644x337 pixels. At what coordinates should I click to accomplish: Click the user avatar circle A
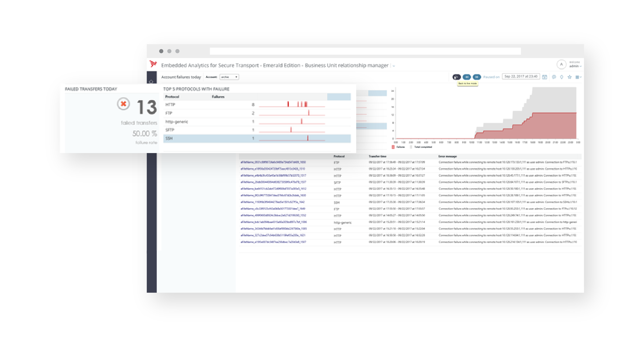(x=561, y=64)
